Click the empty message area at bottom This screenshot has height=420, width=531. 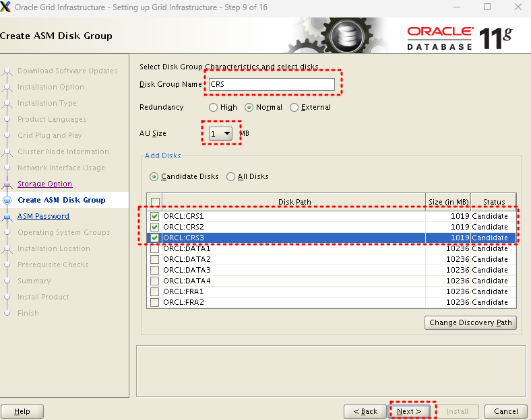point(331,371)
